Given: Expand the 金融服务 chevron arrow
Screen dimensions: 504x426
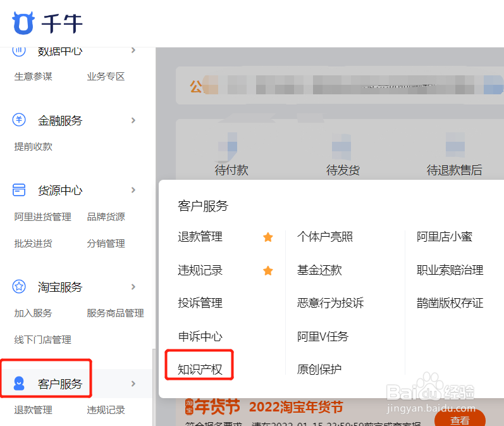Looking at the screenshot, I should tap(133, 120).
